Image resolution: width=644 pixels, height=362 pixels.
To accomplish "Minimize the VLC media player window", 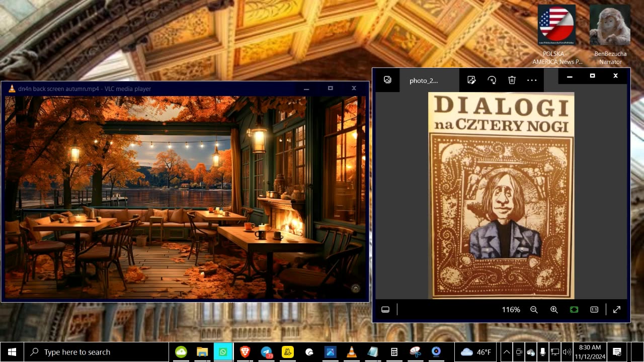I will [306, 88].
